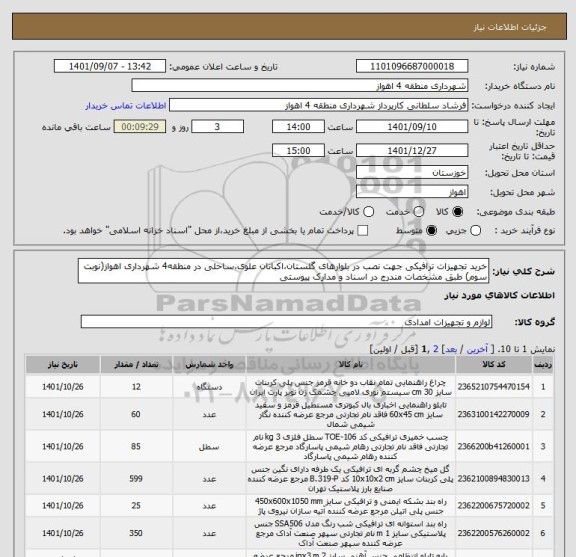Click unit سطل in row 3
Viewport: 576px width, 557px height.
[209, 447]
